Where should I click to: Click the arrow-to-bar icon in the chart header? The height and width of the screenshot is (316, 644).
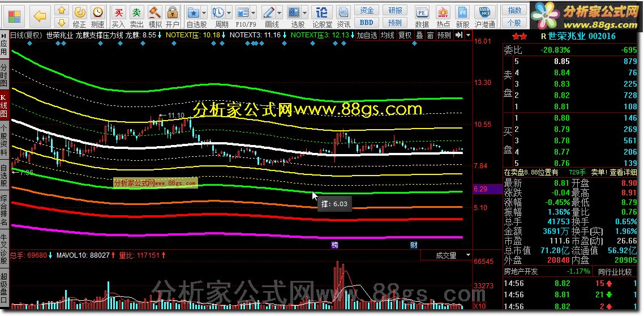point(459,35)
